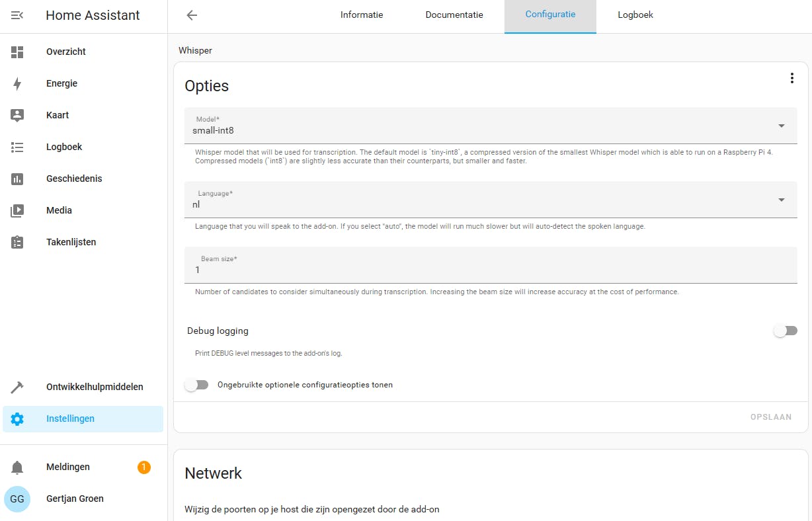
Task: Open Ontwikkelhulpmiddelen hammer icon
Action: click(17, 387)
